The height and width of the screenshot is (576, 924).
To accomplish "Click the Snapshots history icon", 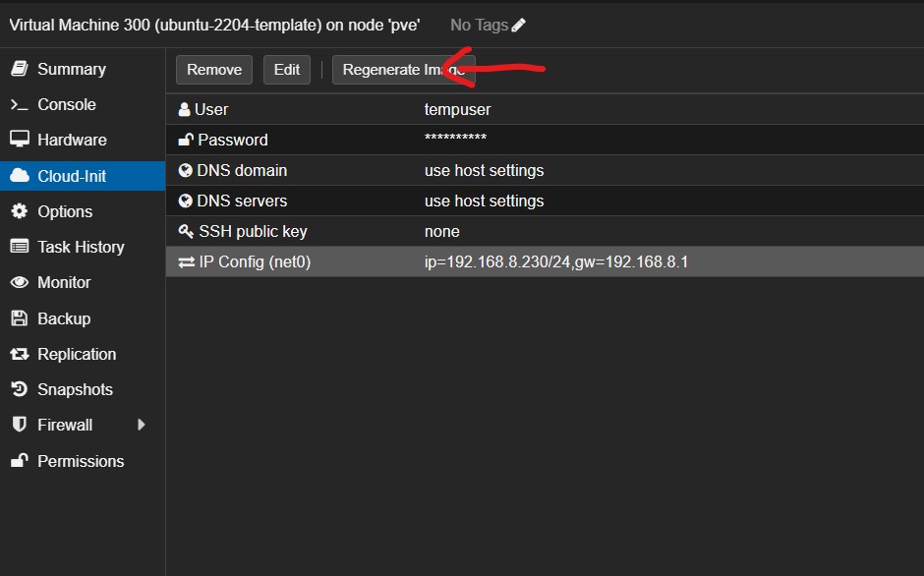I will pos(19,389).
